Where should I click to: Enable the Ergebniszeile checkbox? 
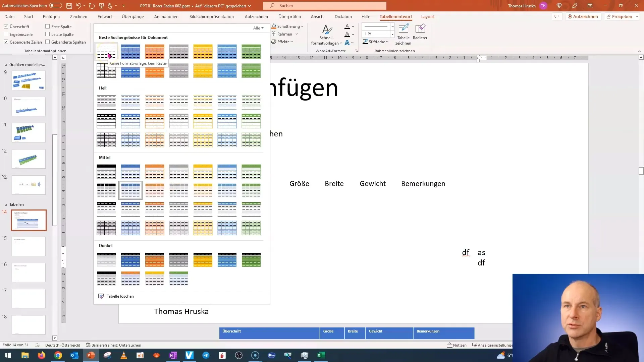pyautogui.click(x=6, y=34)
